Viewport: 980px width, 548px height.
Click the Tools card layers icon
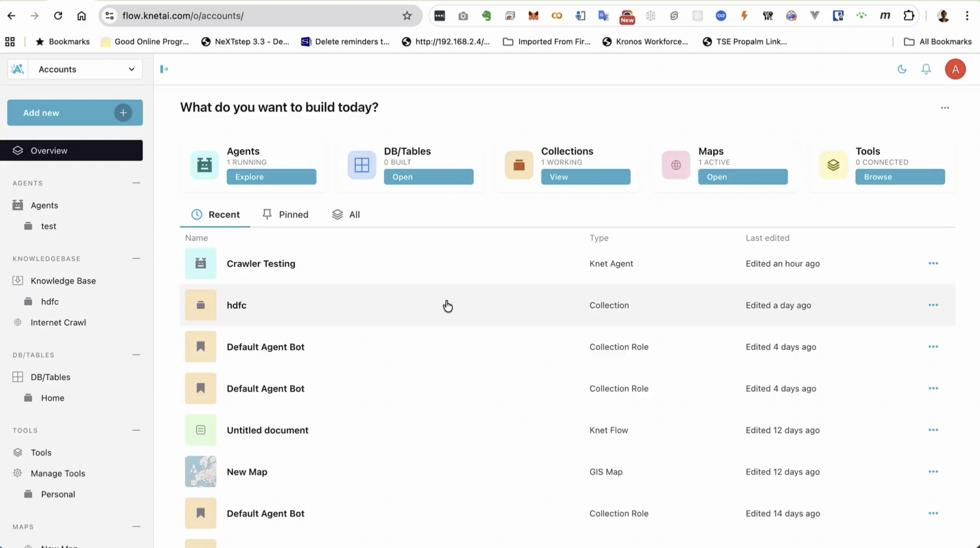click(x=833, y=165)
